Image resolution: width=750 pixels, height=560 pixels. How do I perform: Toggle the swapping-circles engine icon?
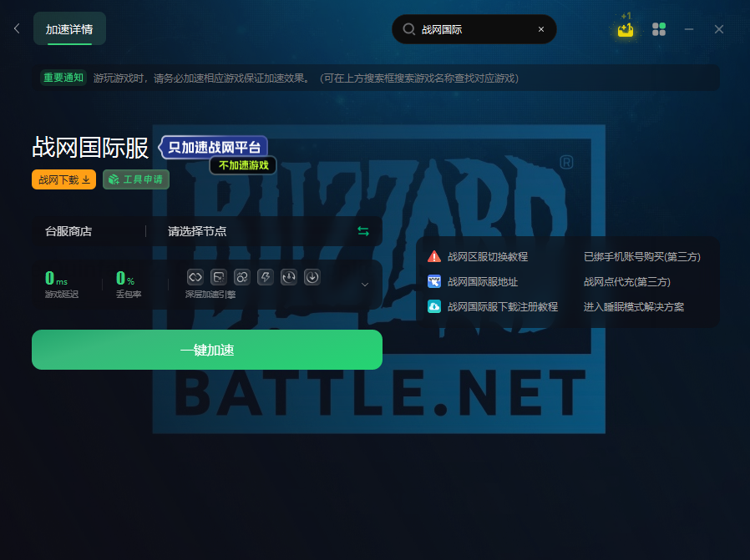(242, 276)
